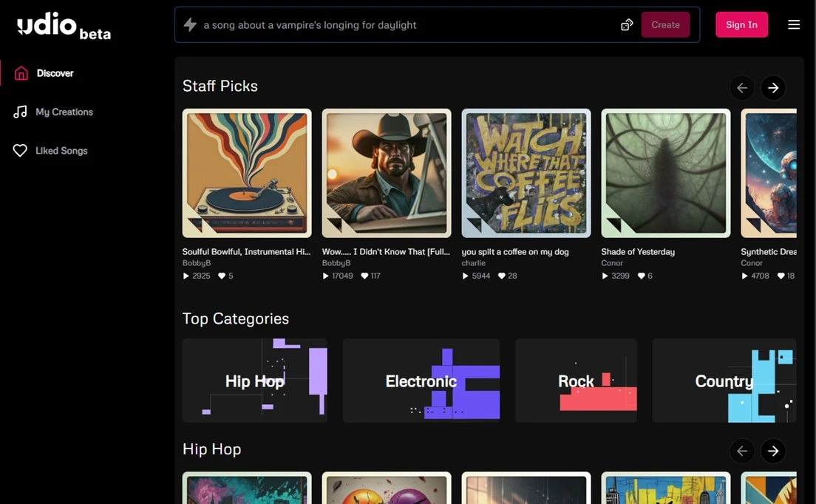
Task: Click previous arrow in Hip Hop section
Action: [x=742, y=451]
